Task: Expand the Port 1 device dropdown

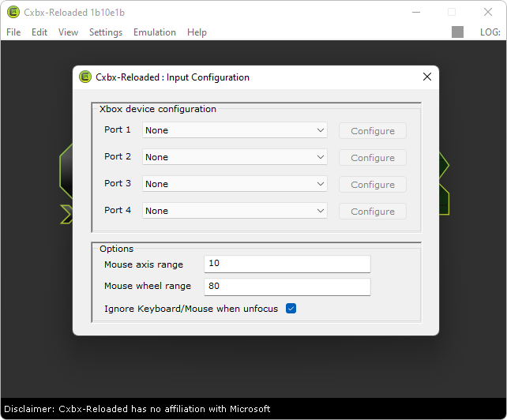Action: [x=235, y=130]
